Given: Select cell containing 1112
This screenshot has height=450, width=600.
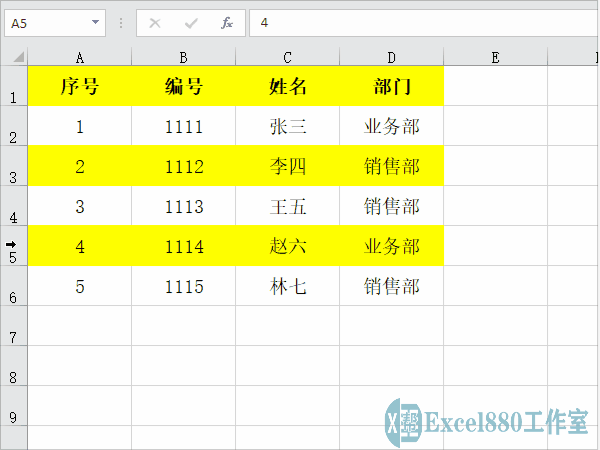Looking at the screenshot, I should click(184, 166).
